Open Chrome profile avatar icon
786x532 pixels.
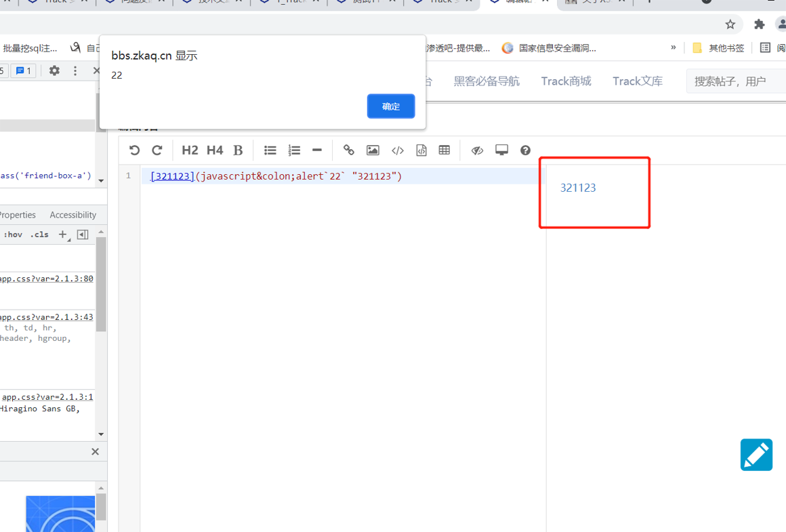coord(781,24)
